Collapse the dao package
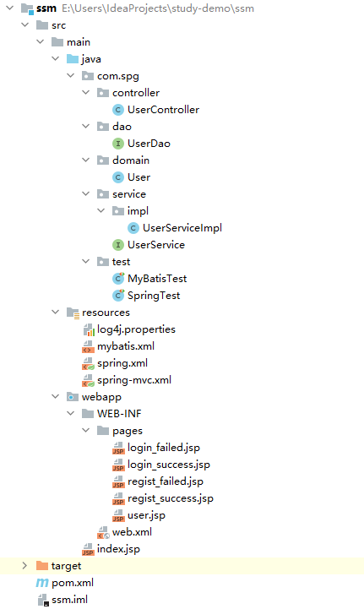The width and height of the screenshot is (364, 609). click(86, 126)
